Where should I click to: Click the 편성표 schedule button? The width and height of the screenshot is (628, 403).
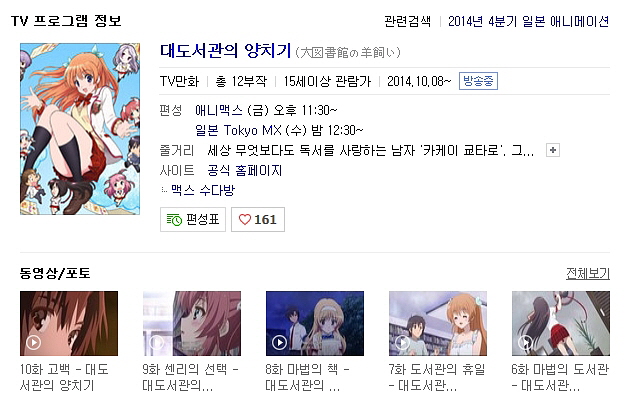193,220
